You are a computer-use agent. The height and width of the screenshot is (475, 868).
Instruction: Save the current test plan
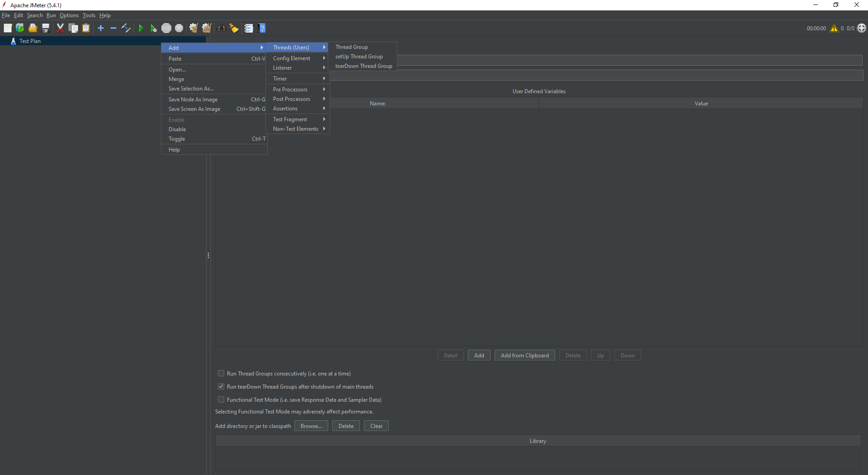point(45,28)
